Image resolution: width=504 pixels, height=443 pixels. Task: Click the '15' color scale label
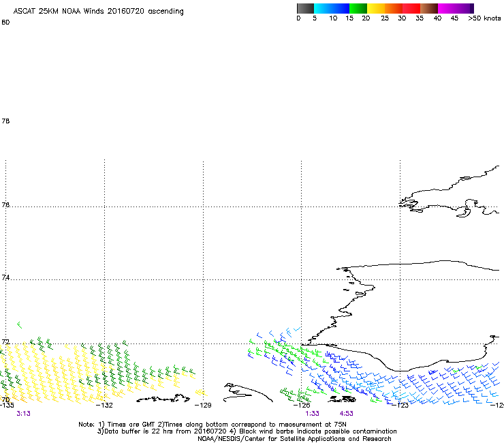coord(349,18)
